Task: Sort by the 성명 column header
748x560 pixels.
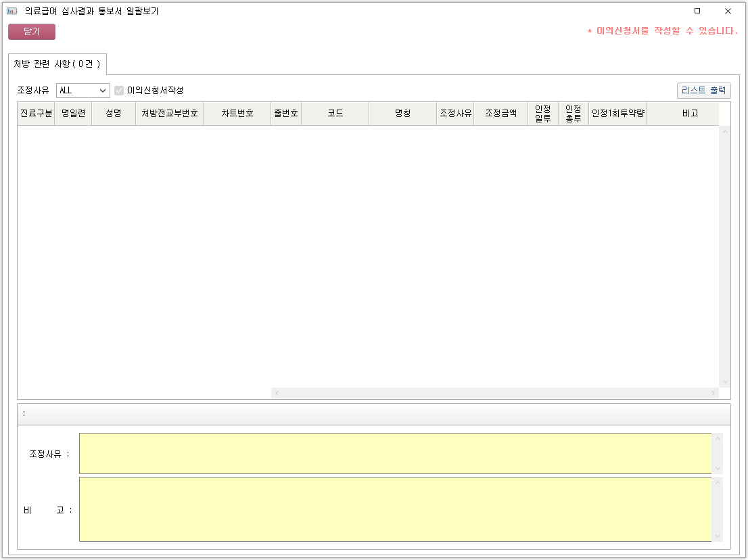Action: pos(114,114)
